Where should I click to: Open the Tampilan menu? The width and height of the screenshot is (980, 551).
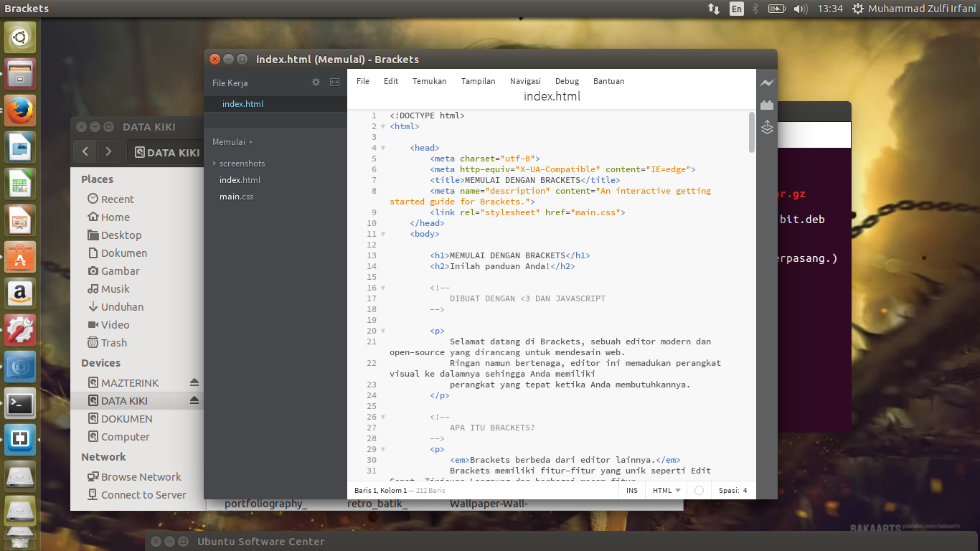pos(479,81)
